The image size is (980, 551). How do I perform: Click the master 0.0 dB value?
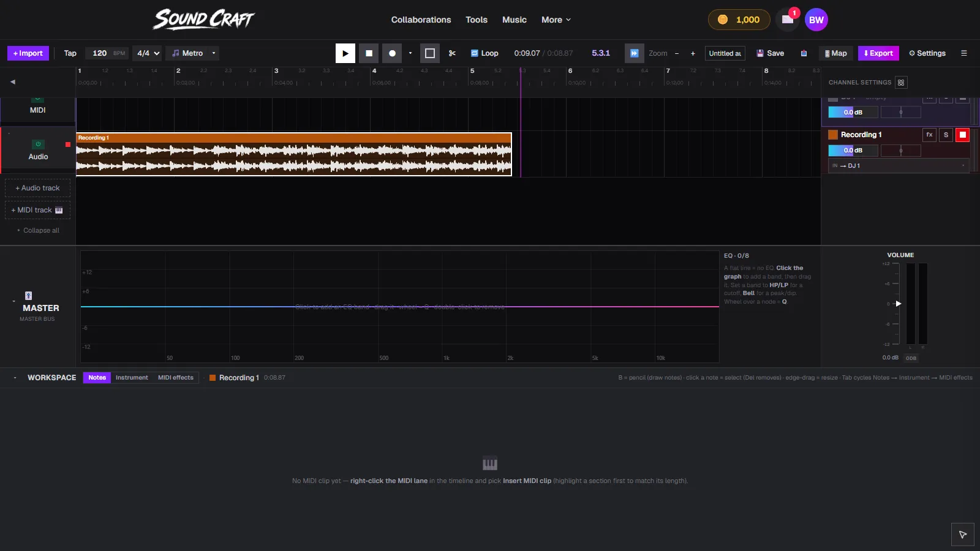coord(891,358)
